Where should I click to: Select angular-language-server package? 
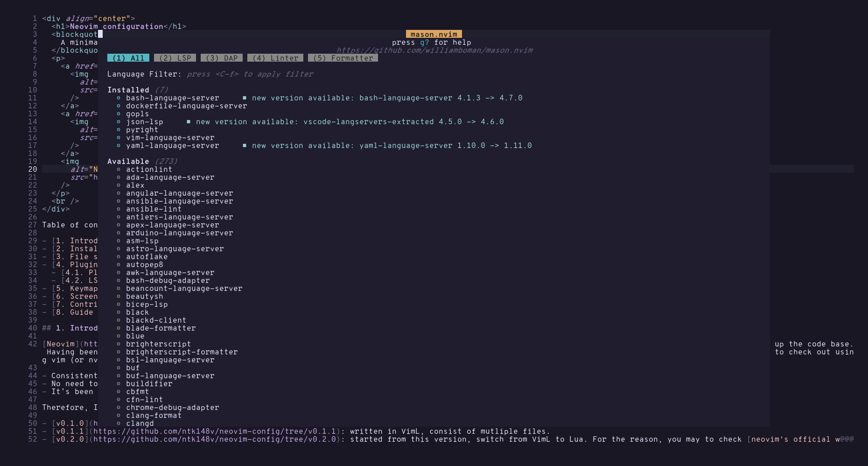180,193
